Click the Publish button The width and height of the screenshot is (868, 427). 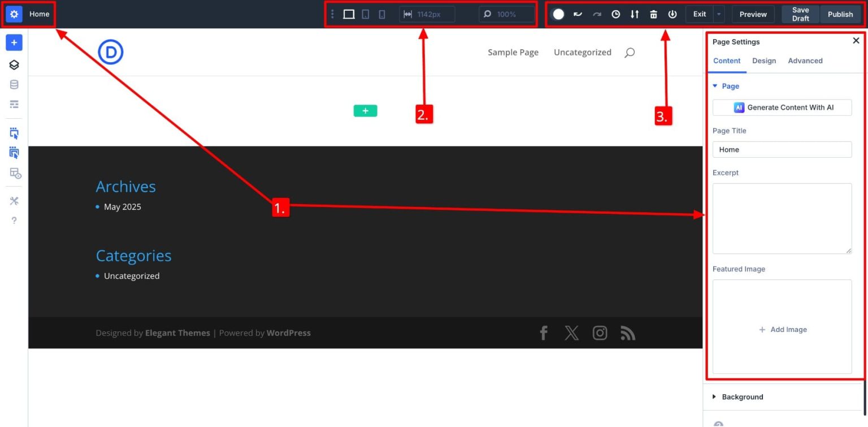tap(840, 14)
